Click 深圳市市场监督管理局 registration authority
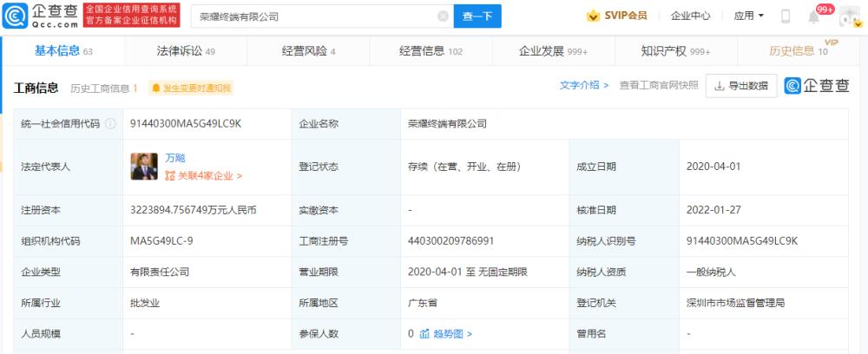 click(x=735, y=303)
